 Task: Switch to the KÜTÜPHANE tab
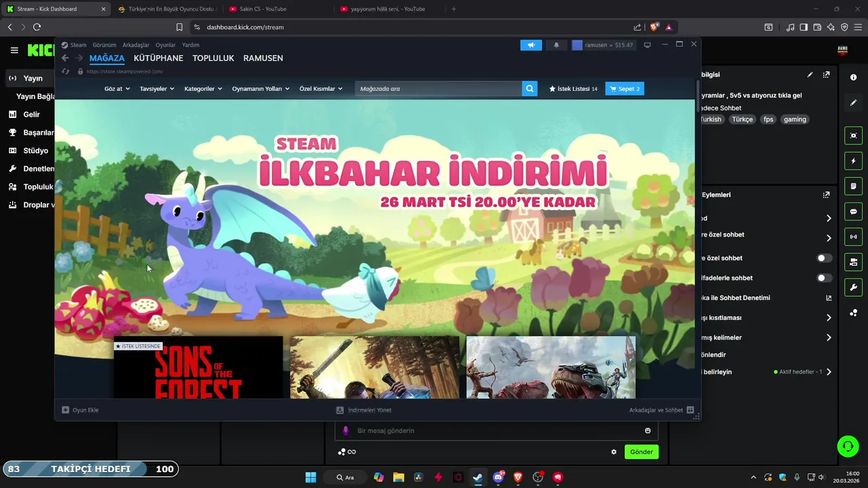(159, 58)
